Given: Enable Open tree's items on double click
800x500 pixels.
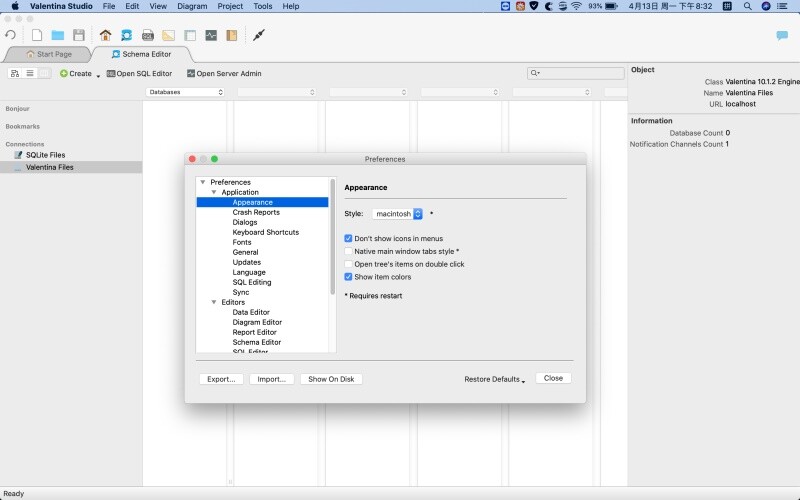Looking at the screenshot, I should (348, 264).
